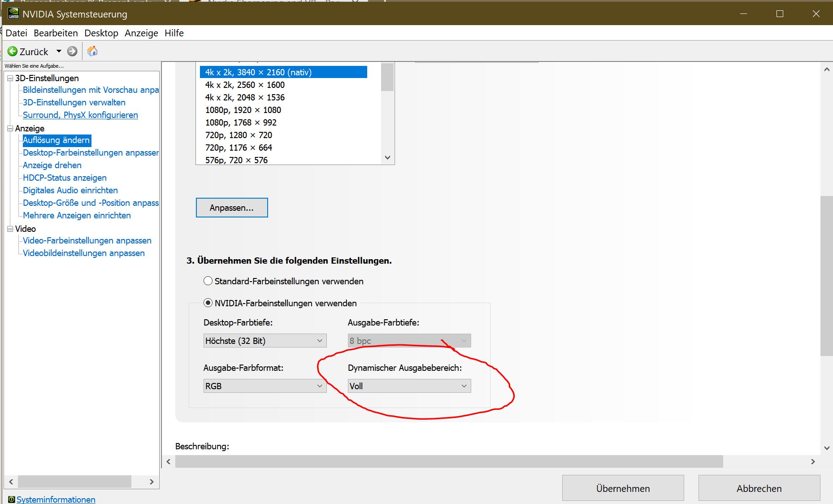Open the Desktop-Farbtiefe dropdown
This screenshot has height=504, width=833.
265,341
